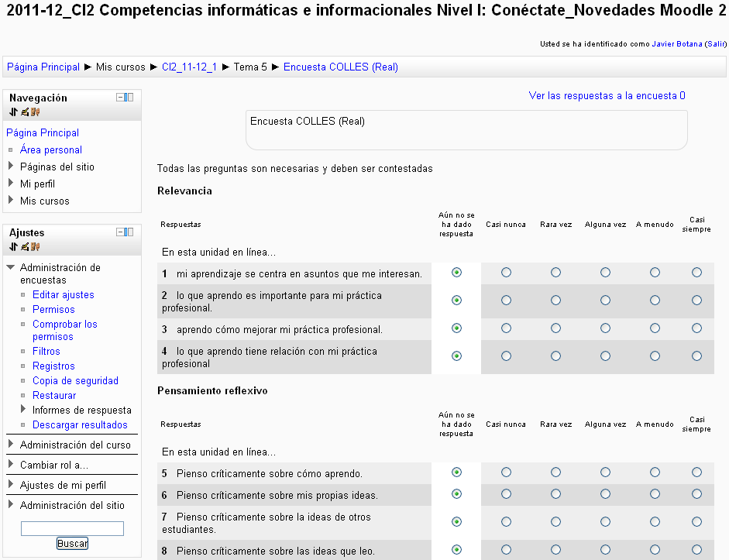Select 'A menudo' for question 3
The image size is (729, 560).
tap(655, 328)
